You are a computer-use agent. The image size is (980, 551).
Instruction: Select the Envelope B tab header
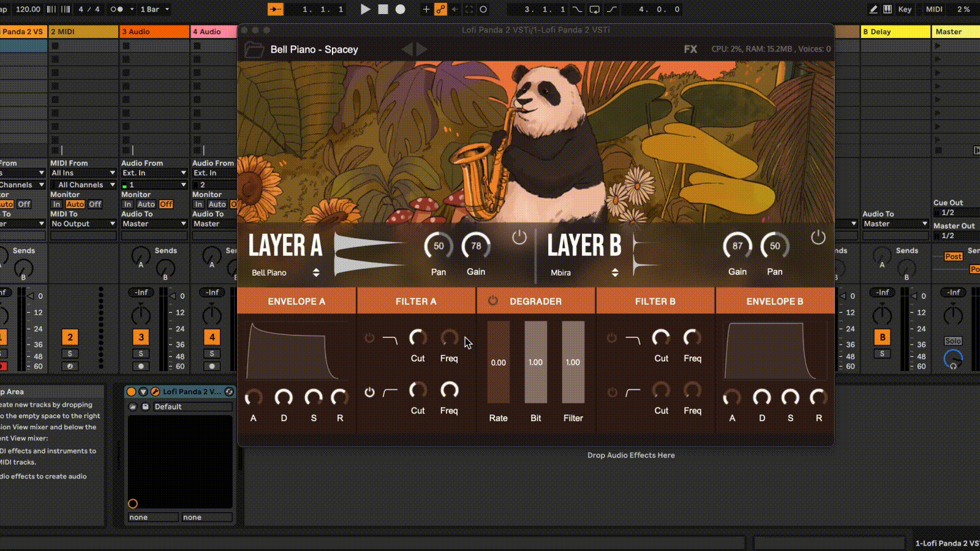click(774, 301)
